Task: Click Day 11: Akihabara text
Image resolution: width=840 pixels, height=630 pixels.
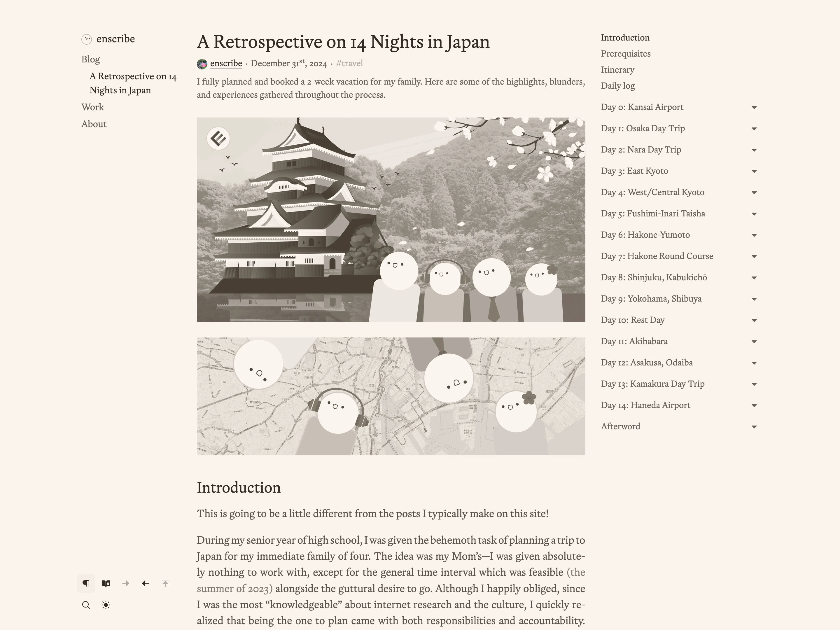Action: point(634,341)
